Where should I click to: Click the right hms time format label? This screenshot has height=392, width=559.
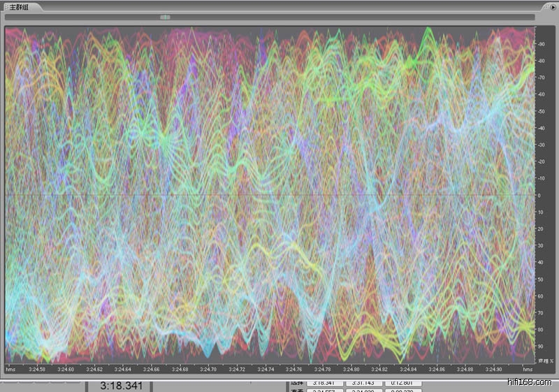[x=528, y=369]
